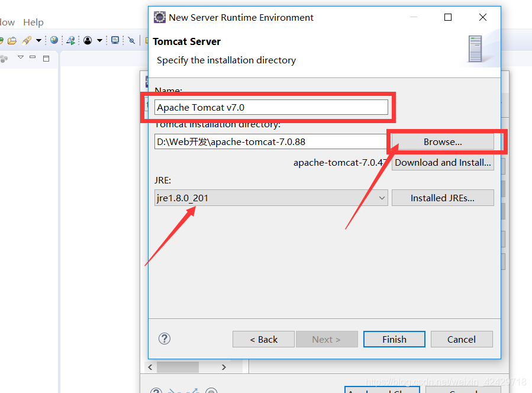
Task: Toggle the skip all breakpoints icon
Action: tap(131, 41)
